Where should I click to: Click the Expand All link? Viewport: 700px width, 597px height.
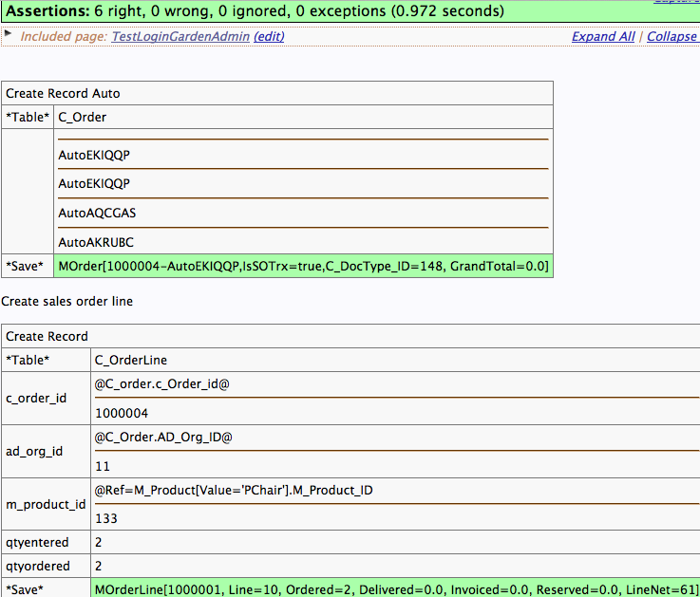(603, 37)
